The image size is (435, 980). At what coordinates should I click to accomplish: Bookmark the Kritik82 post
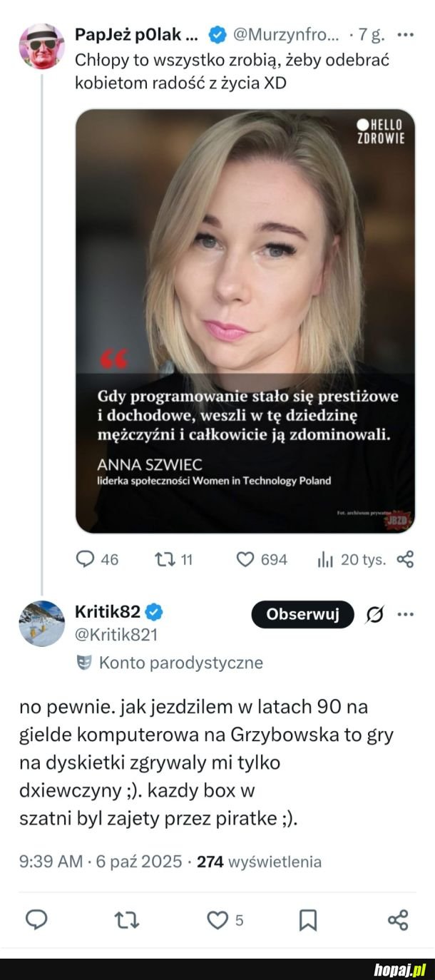pyautogui.click(x=307, y=920)
